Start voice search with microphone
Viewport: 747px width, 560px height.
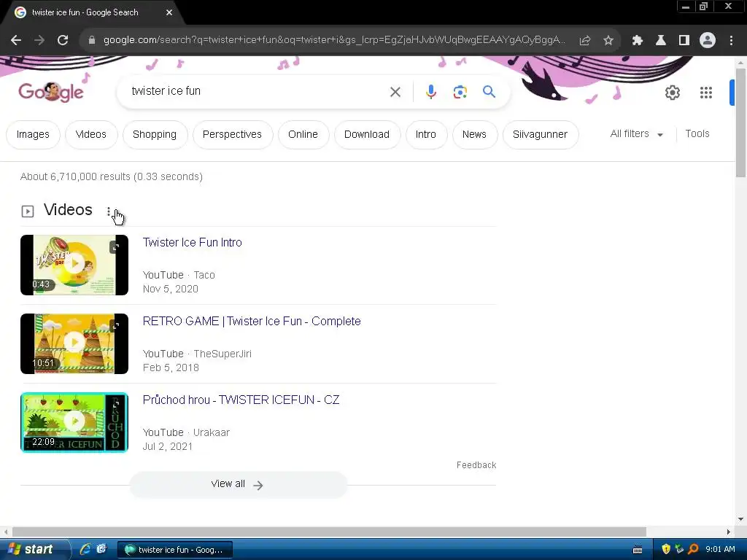point(430,92)
